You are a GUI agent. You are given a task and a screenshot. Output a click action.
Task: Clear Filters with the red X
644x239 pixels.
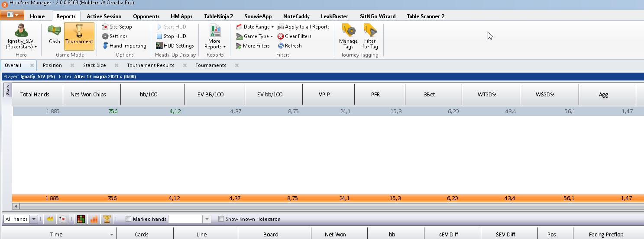294,36
